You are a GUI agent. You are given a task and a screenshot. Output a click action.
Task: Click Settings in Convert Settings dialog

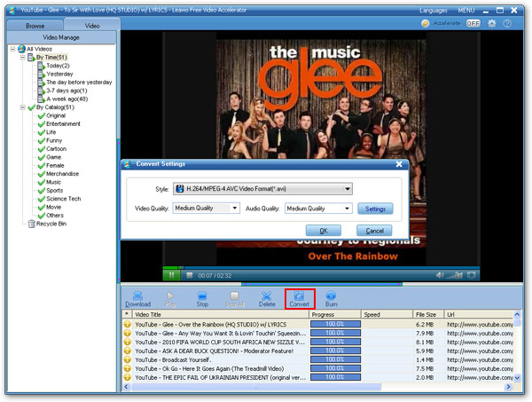coord(375,209)
